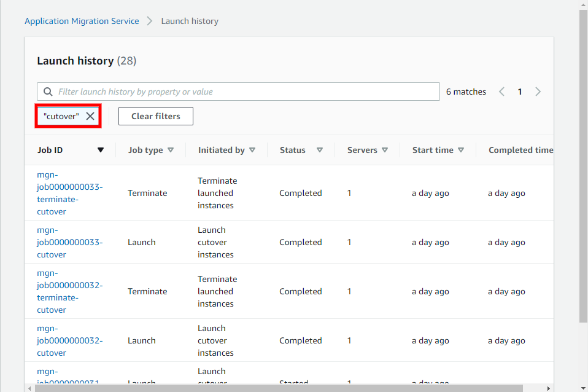This screenshot has width=588, height=392.
Task: Open job mgn-job0000000032-terminate-cutover
Action: pyautogui.click(x=69, y=291)
